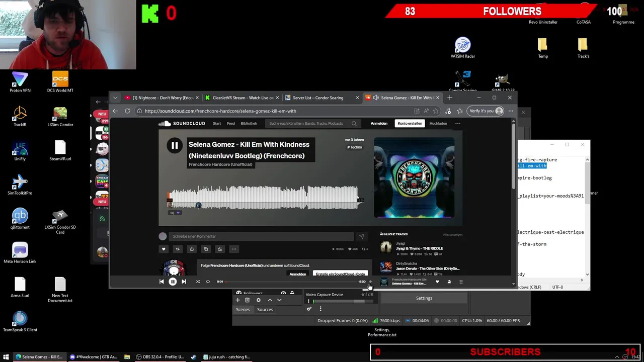Pause the track with the large header button
644x362 pixels.
click(175, 146)
